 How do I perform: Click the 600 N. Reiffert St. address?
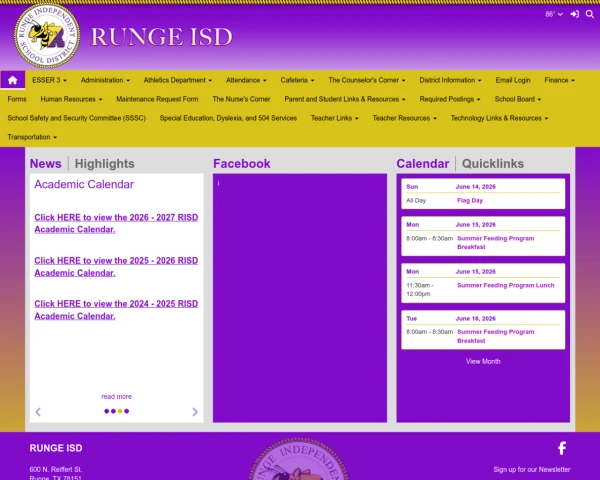pyautogui.click(x=56, y=469)
